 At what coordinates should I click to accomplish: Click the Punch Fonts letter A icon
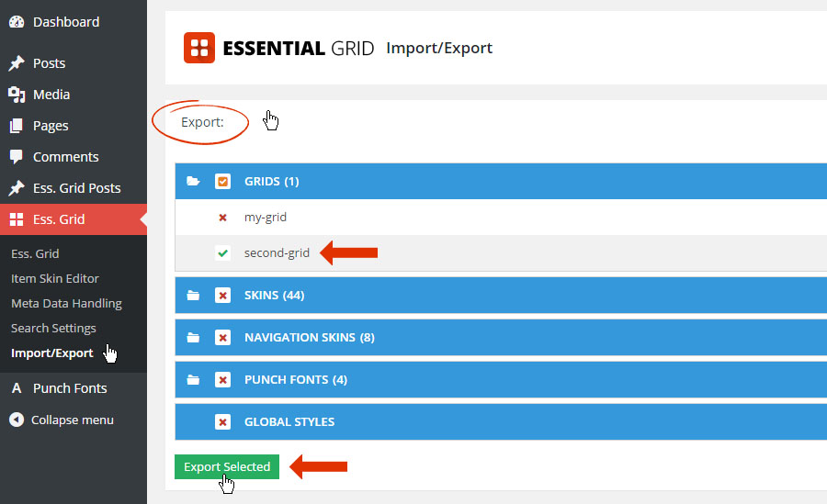click(x=17, y=388)
